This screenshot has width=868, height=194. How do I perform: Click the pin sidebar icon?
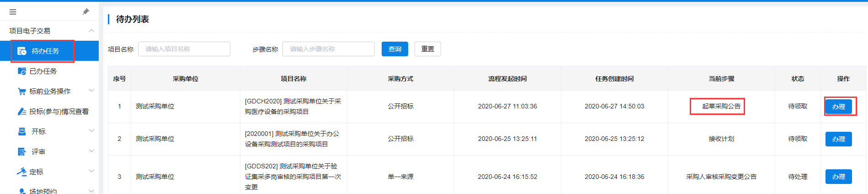click(85, 11)
